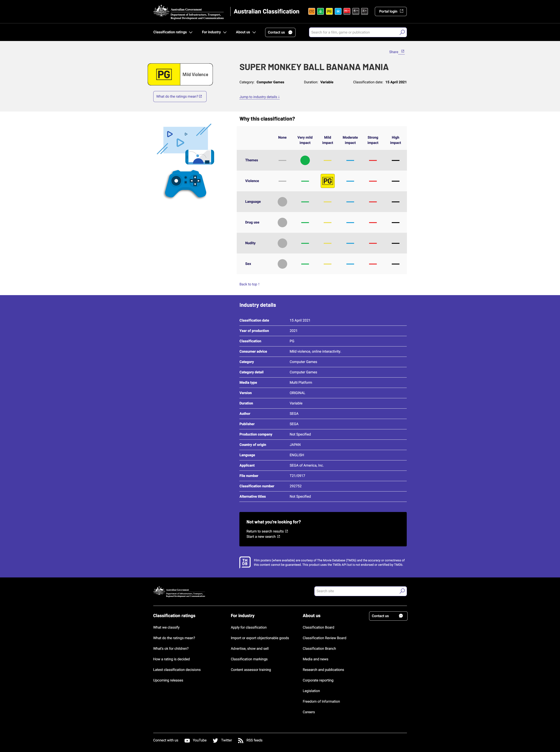Screen dimensions: 560x752
Task: Open Media and news
Action: pyautogui.click(x=316, y=659)
